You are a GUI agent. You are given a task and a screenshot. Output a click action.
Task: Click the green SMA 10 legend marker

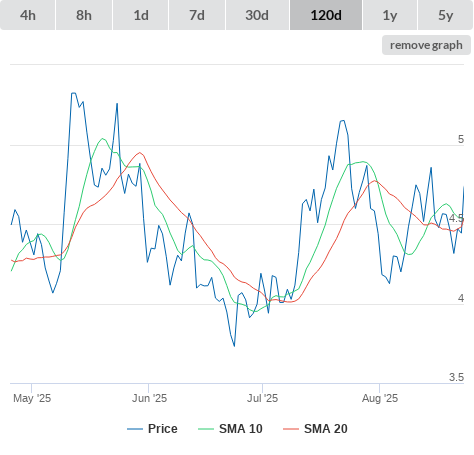pyautogui.click(x=206, y=429)
